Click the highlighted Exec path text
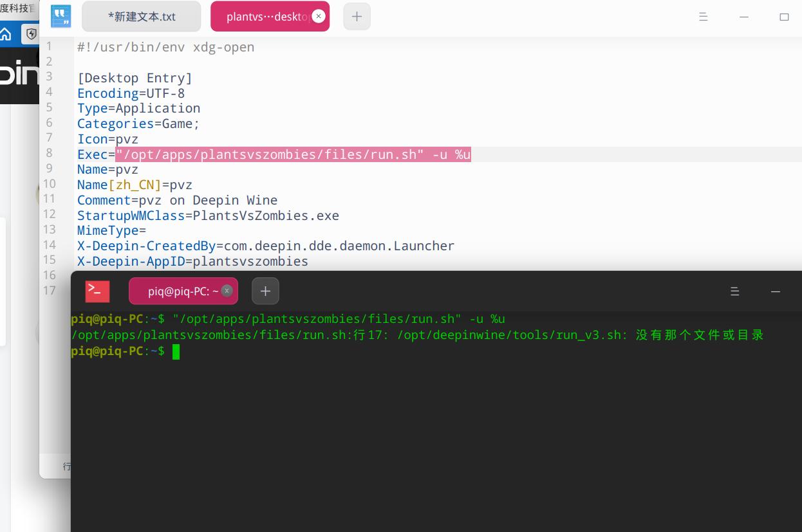802x532 pixels. point(294,154)
